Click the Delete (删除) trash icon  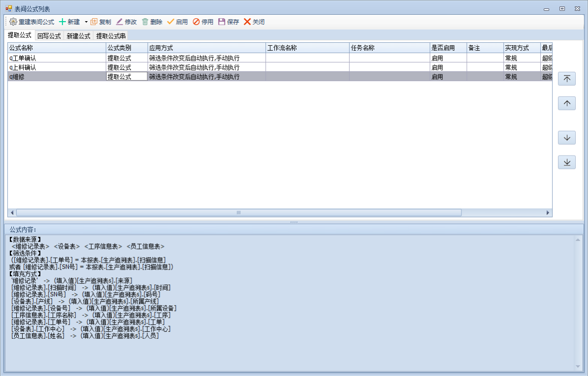pos(145,22)
